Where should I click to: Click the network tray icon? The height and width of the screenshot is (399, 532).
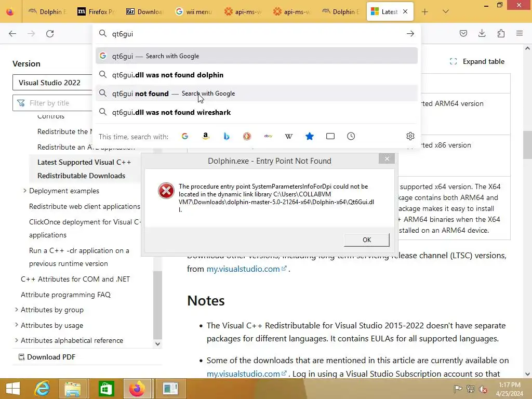(x=471, y=389)
